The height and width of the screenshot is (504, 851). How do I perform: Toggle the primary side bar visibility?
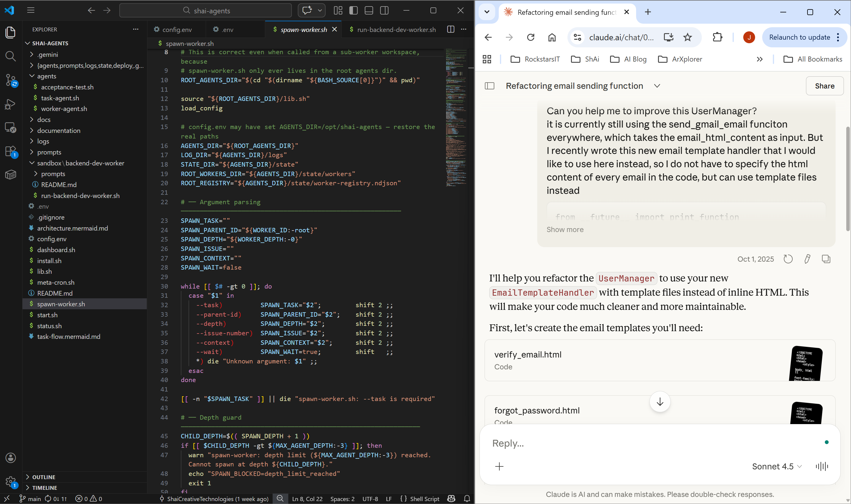point(353,10)
